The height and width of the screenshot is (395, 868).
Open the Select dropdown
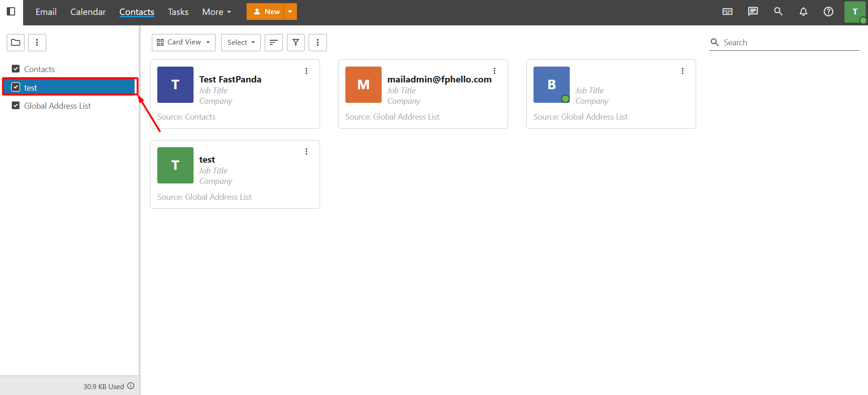tap(241, 43)
